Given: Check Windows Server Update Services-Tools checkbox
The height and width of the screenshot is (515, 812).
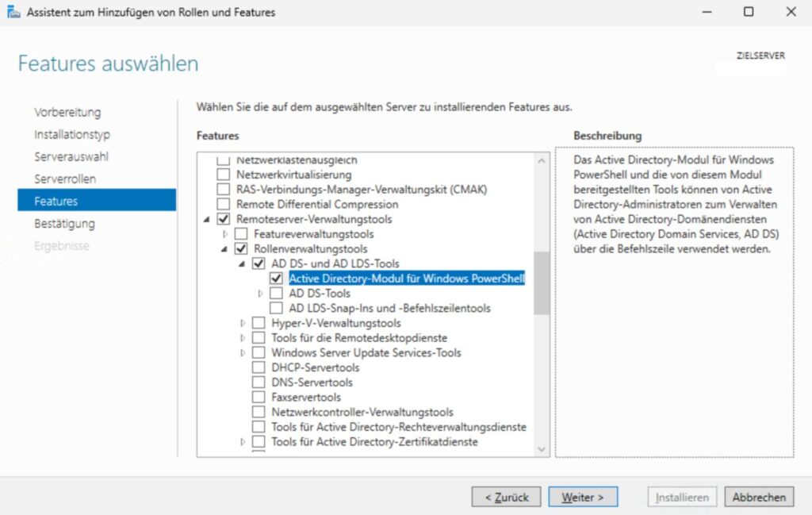Looking at the screenshot, I should click(x=259, y=353).
